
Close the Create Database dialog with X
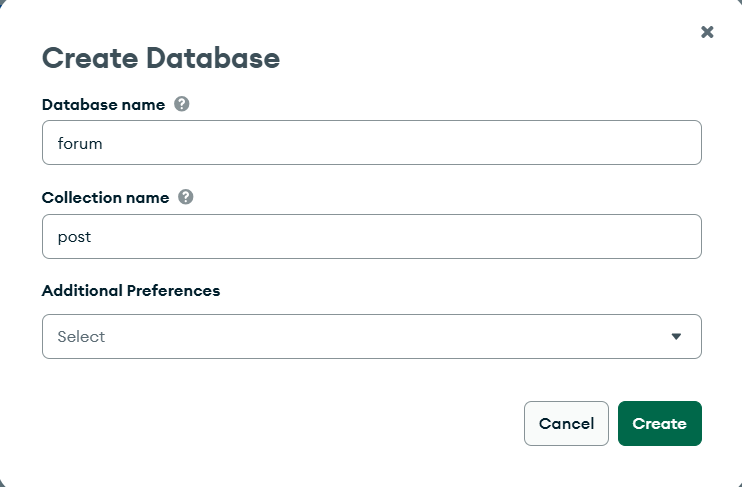[x=707, y=32]
